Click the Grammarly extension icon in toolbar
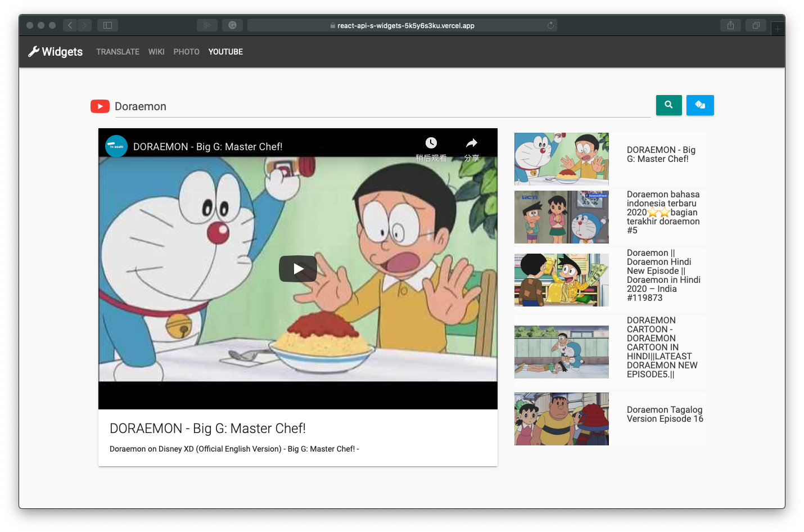The width and height of the screenshot is (804, 532). point(232,25)
